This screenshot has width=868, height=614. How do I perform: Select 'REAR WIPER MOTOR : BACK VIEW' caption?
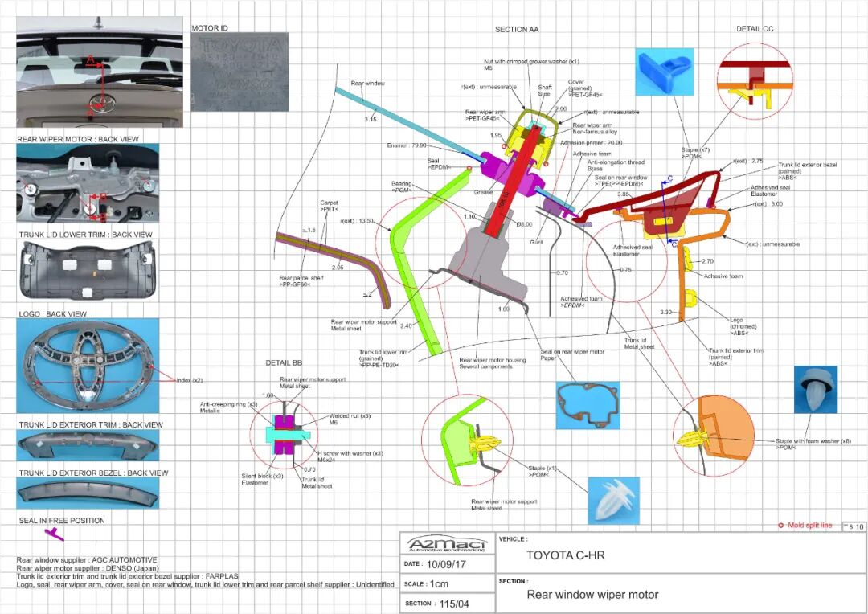[x=78, y=139]
